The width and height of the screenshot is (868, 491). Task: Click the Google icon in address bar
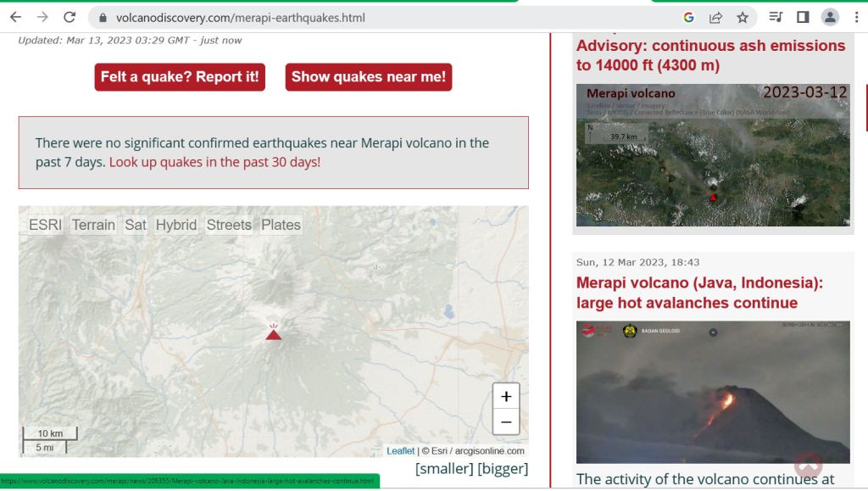click(688, 17)
